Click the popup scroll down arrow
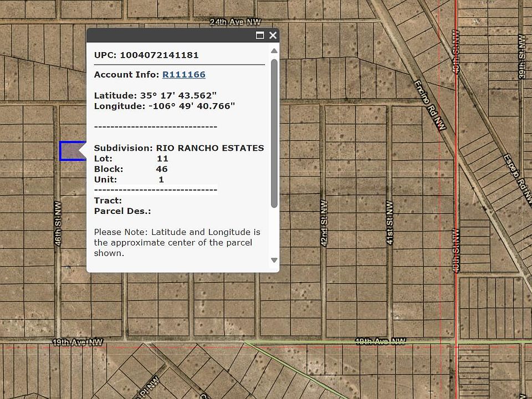The image size is (532, 399). click(x=274, y=260)
